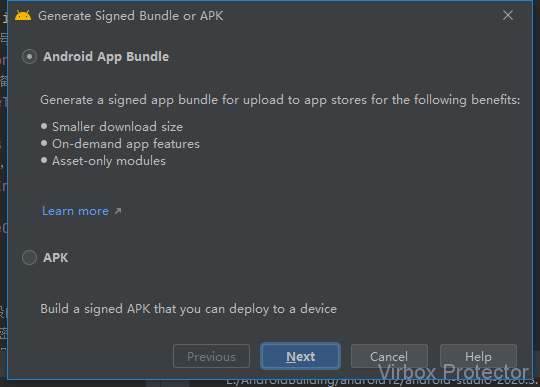
Task: Click the dialog title Generate Signed Bundle or APK
Action: point(131,16)
